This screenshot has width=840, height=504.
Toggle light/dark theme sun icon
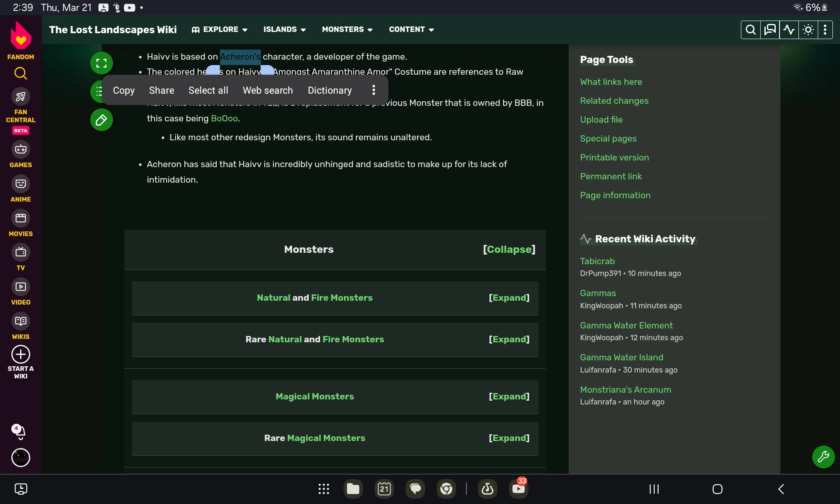coord(808,30)
